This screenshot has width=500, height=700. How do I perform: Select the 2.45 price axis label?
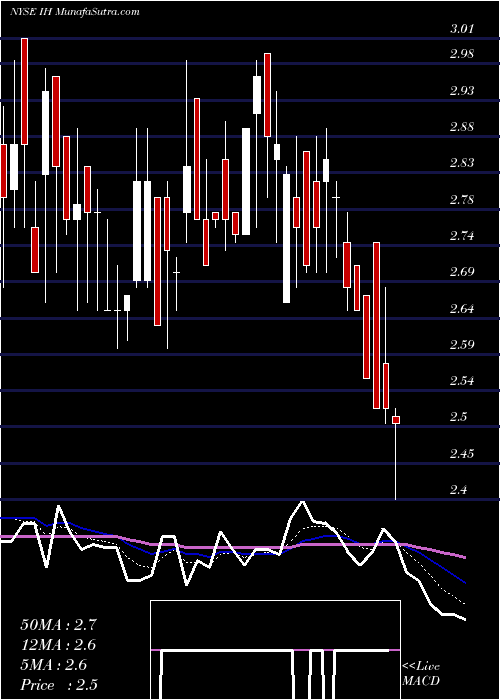coord(461,454)
